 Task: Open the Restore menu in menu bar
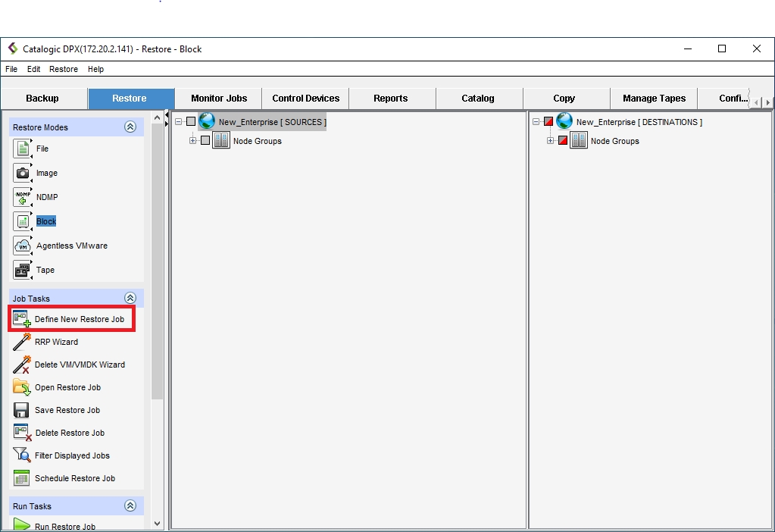click(x=64, y=69)
